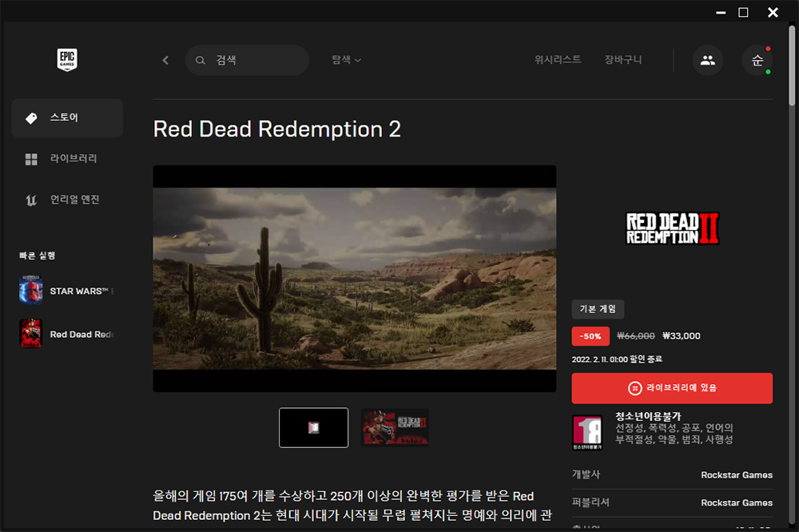
Task: Open the friends list icon
Action: pyautogui.click(x=707, y=60)
